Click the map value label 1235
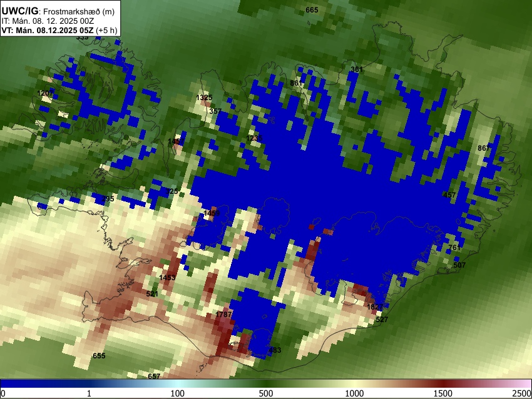This screenshot has width=532, height=399. 255,138
